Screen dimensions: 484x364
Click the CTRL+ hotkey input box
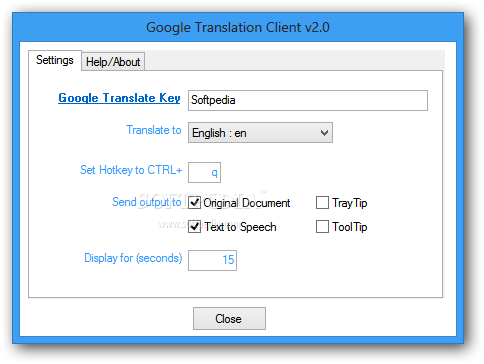pyautogui.click(x=204, y=172)
